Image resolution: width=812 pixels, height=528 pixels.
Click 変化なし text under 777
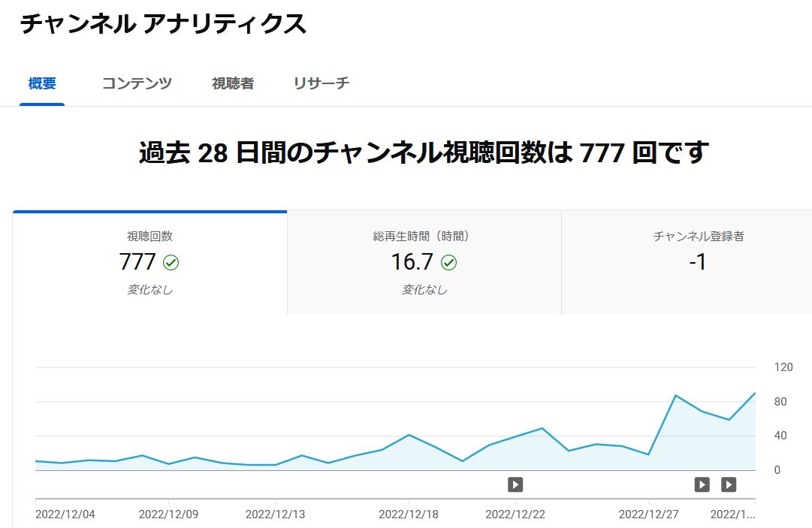tap(149, 289)
